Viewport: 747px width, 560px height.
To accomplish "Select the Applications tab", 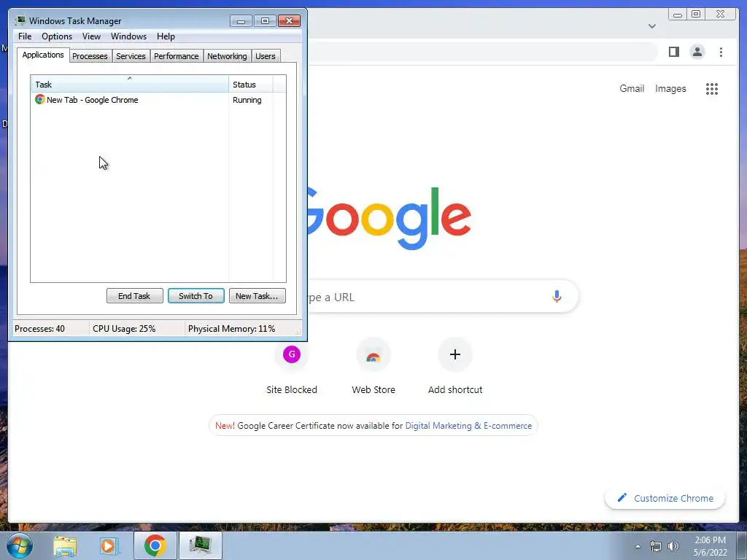I will (43, 55).
